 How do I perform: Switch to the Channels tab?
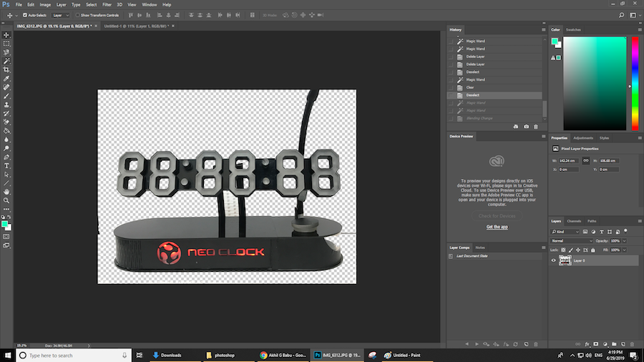574,221
